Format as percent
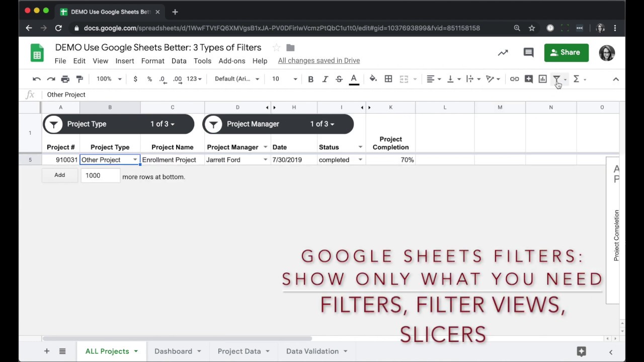 [149, 79]
